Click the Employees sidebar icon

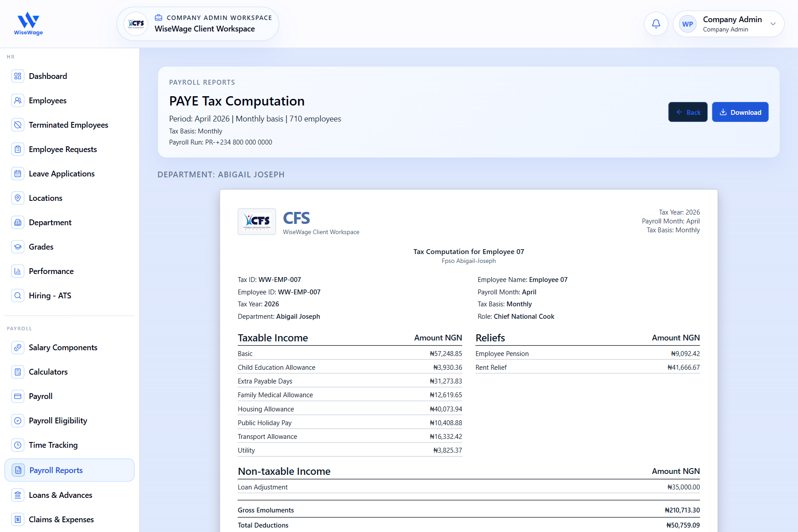(x=18, y=101)
